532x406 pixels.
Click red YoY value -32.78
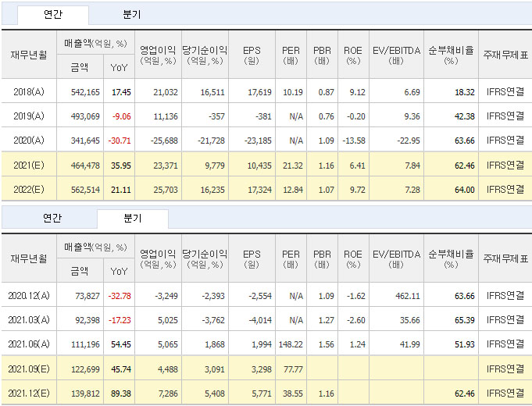(x=120, y=296)
